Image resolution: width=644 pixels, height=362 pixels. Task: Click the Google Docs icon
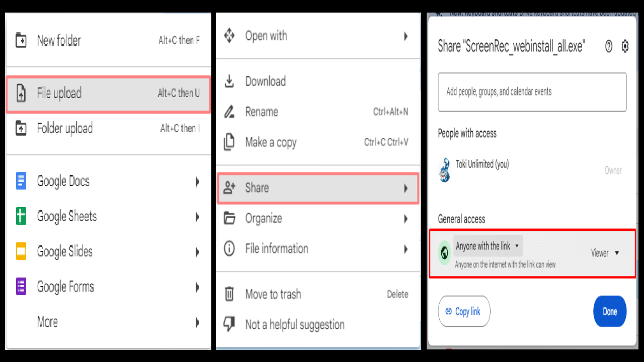[x=21, y=181]
